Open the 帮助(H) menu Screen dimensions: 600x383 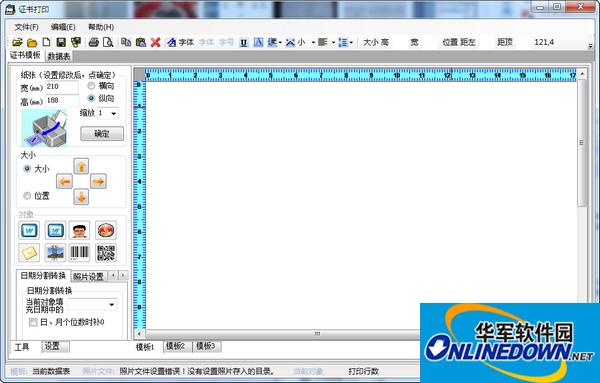[101, 27]
